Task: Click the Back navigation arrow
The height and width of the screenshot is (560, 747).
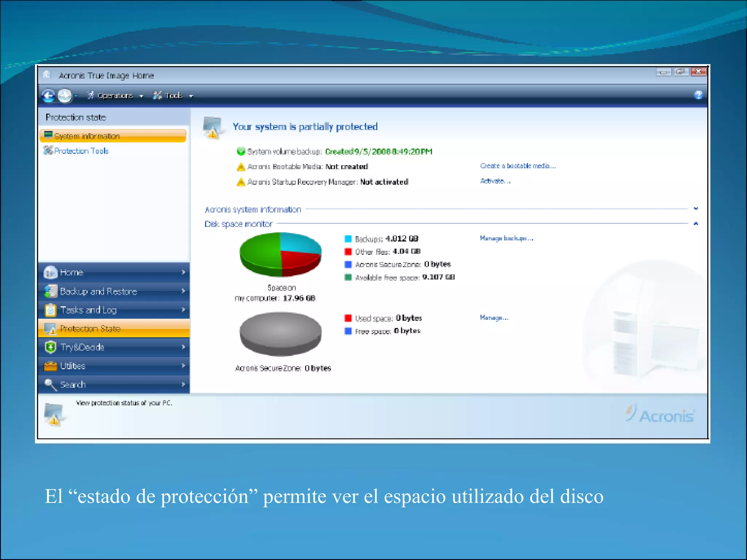Action: (x=48, y=96)
